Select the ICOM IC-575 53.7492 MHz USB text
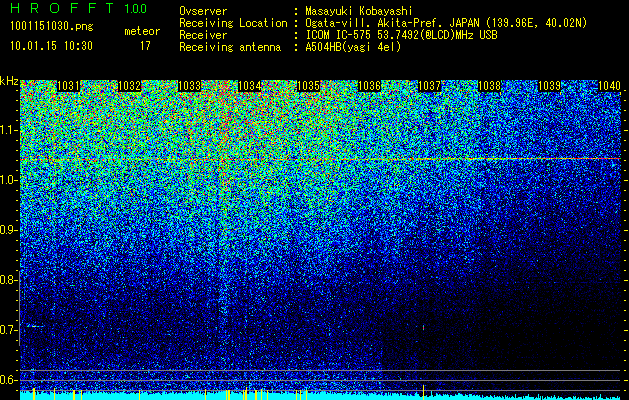The image size is (629, 400). coord(402,35)
